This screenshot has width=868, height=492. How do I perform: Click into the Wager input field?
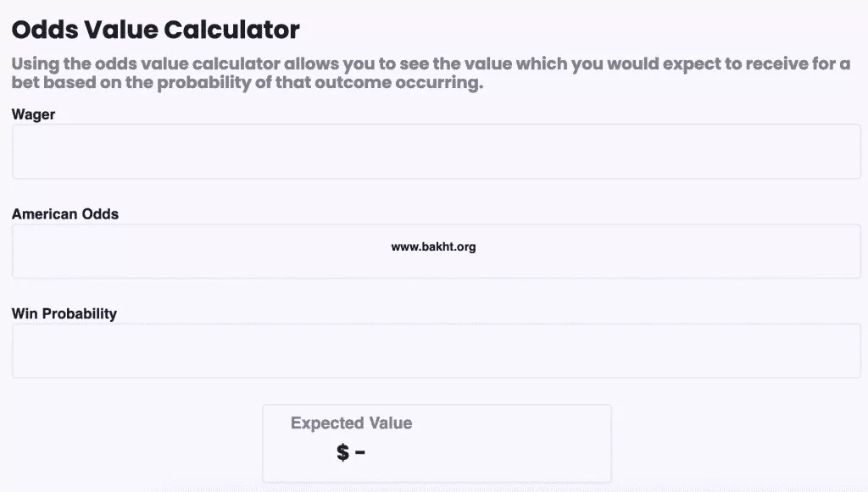click(x=436, y=152)
